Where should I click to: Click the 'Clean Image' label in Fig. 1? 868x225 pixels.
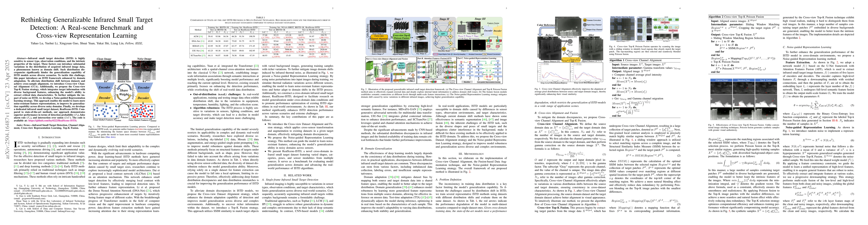[104, 59]
